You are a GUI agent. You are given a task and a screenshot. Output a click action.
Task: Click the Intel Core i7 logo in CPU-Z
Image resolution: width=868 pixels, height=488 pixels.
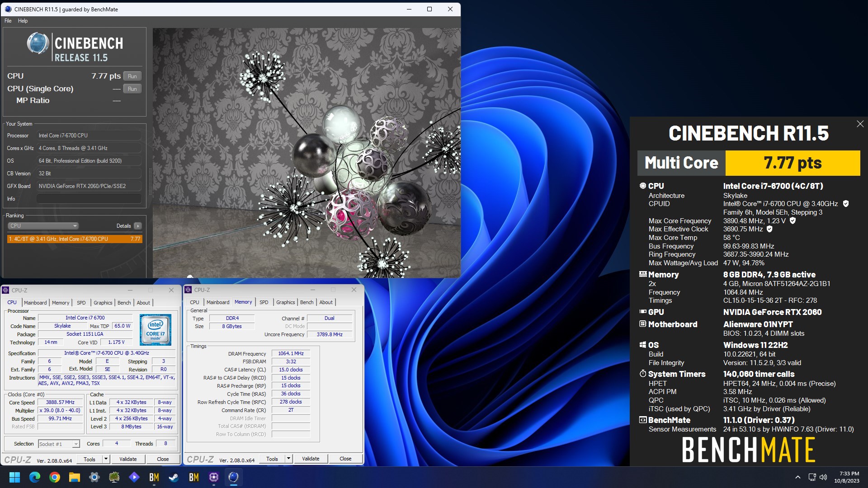[x=156, y=330]
